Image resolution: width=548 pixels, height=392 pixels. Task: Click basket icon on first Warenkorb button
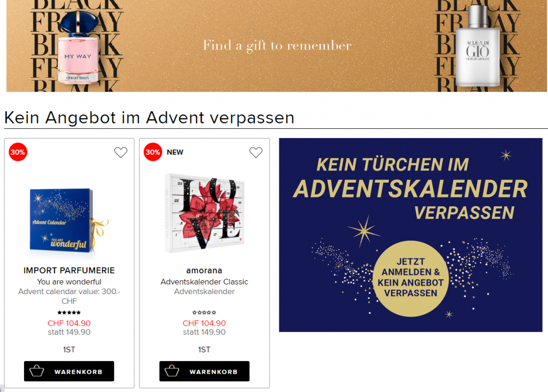tap(37, 371)
